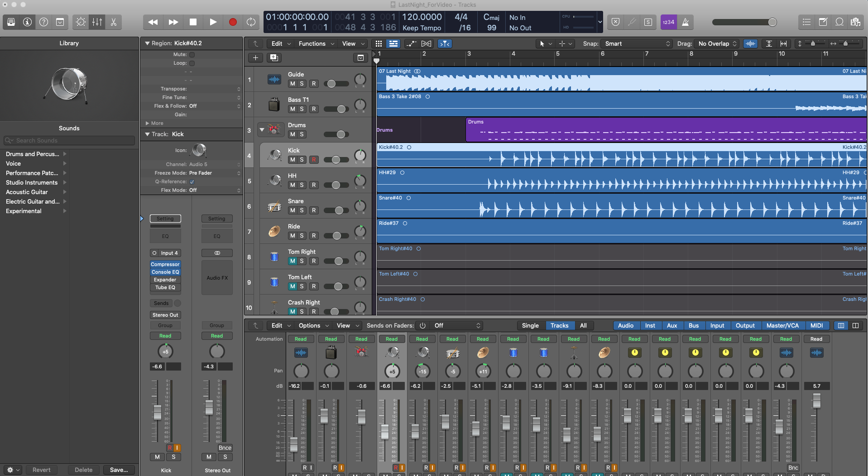
Task: Open the Note Pads button
Action: click(823, 22)
